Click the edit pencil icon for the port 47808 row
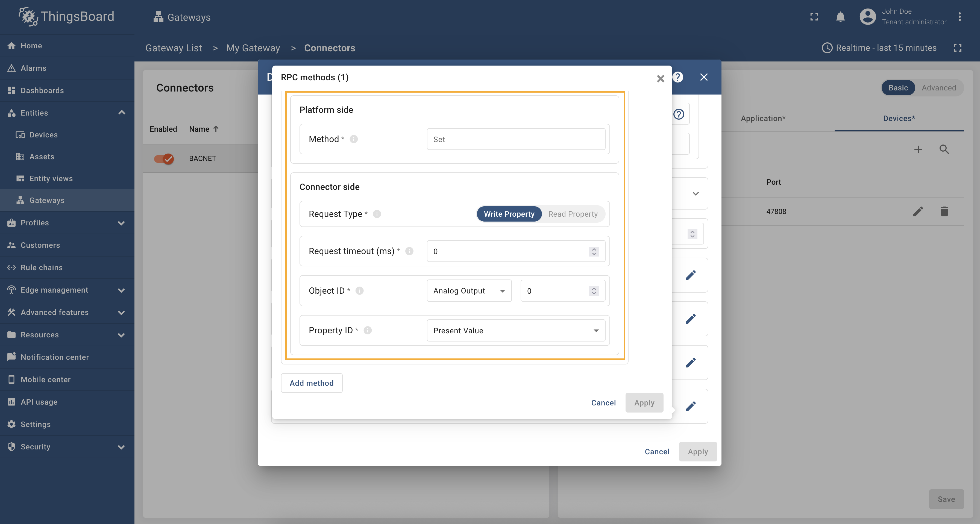The width and height of the screenshot is (980, 524). [918, 211]
